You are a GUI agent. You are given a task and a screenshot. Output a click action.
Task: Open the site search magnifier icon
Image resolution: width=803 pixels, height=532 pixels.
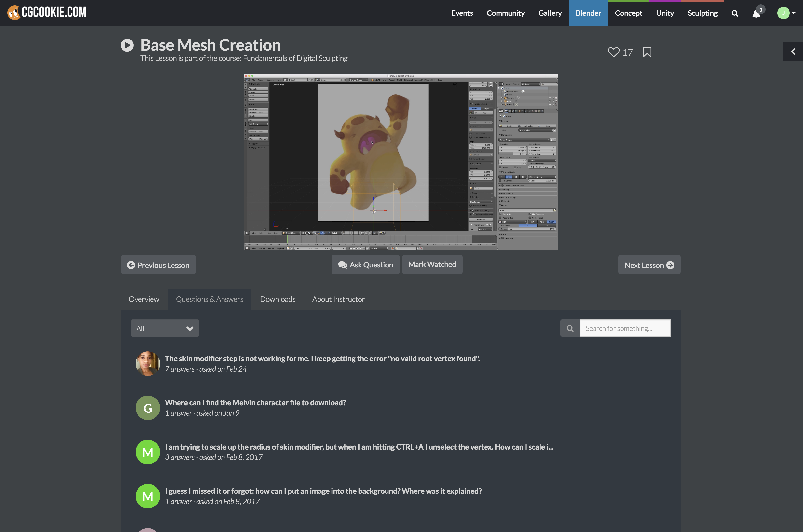click(734, 13)
